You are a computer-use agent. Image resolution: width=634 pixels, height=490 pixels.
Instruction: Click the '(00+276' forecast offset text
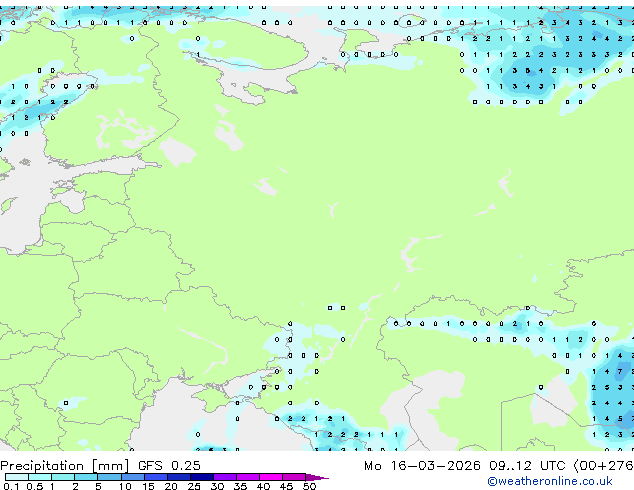(x=603, y=466)
